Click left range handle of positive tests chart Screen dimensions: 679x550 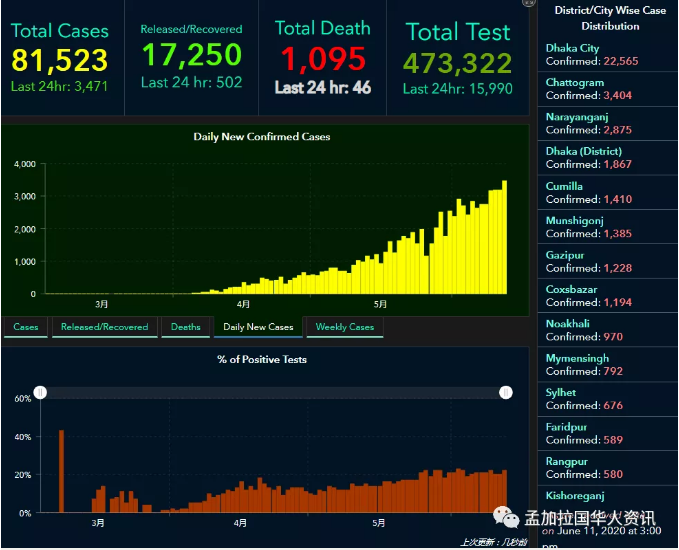[40, 392]
